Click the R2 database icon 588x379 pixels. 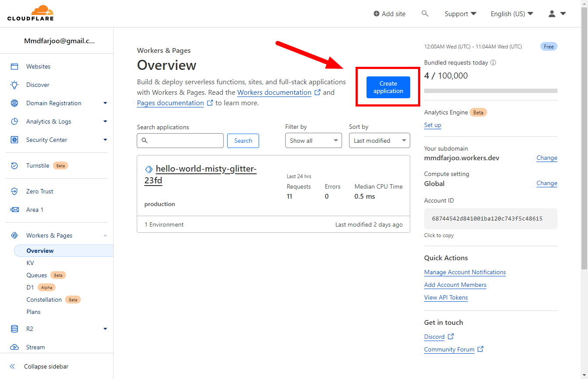point(14,329)
